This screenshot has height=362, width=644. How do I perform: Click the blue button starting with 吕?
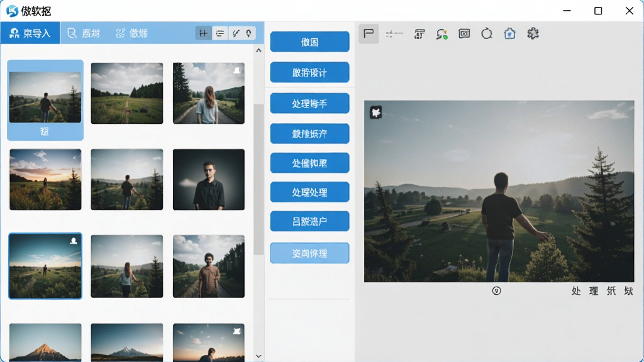pyautogui.click(x=309, y=221)
